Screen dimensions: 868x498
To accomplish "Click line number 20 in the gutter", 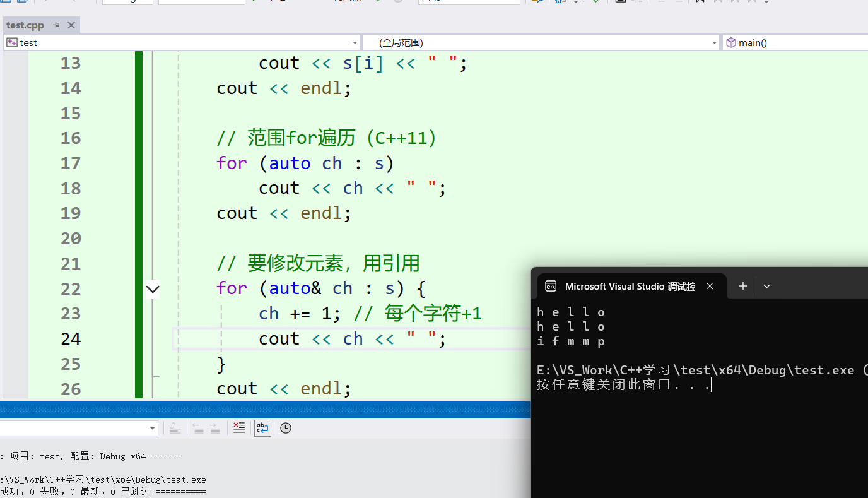I will point(71,239).
